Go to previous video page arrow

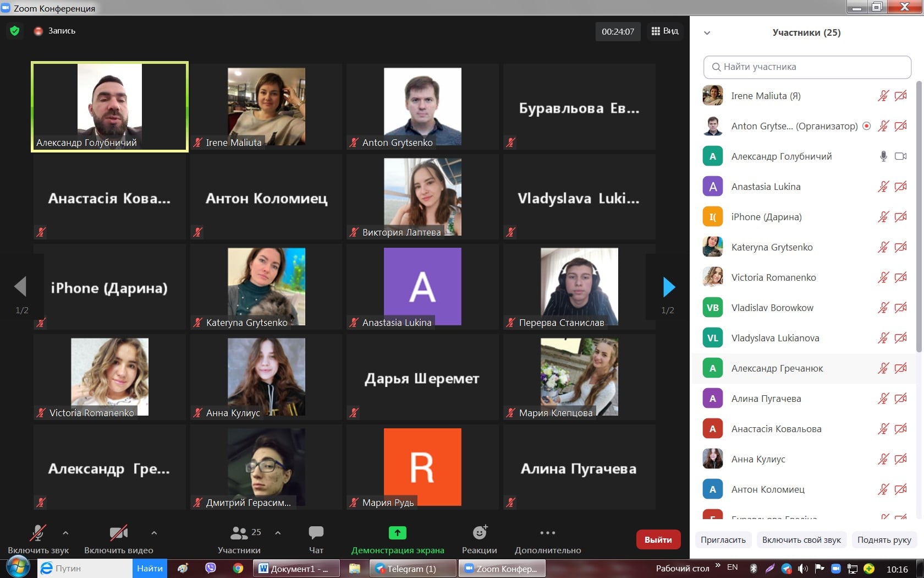[x=21, y=286]
